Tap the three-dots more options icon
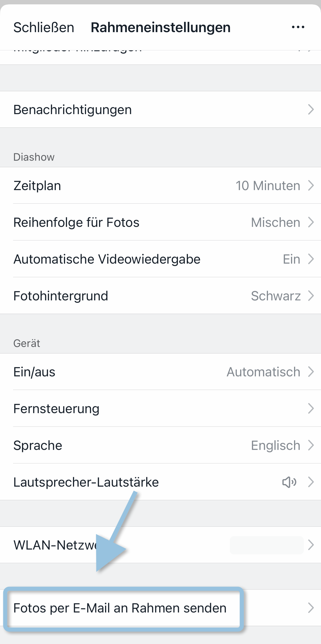 pos(298,27)
